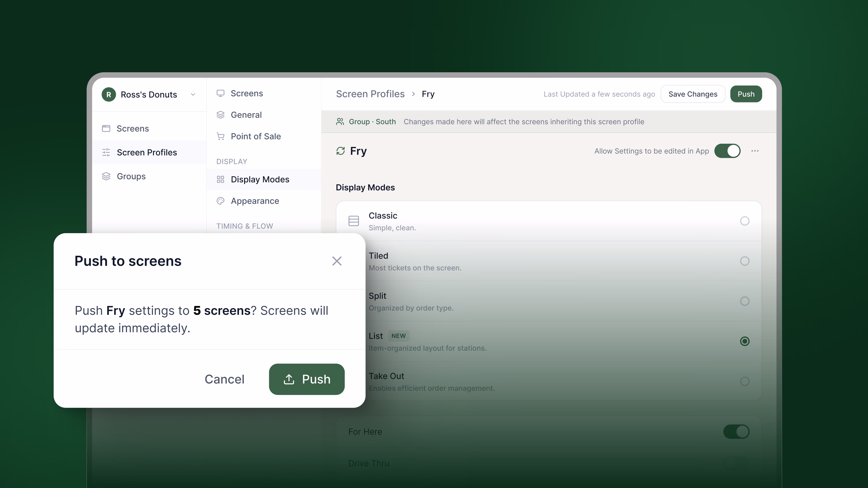
Task: Click the group people icon in banner
Action: coord(340,122)
